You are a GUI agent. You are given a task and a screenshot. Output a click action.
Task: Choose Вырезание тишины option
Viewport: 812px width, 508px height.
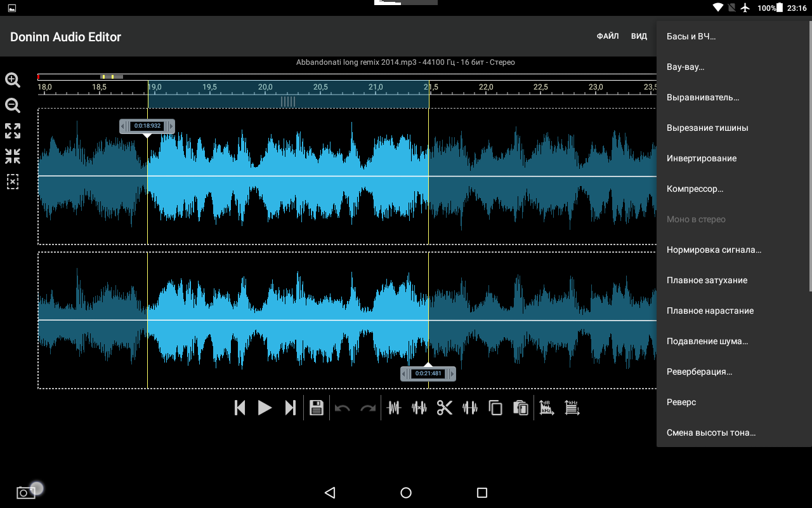point(734,128)
